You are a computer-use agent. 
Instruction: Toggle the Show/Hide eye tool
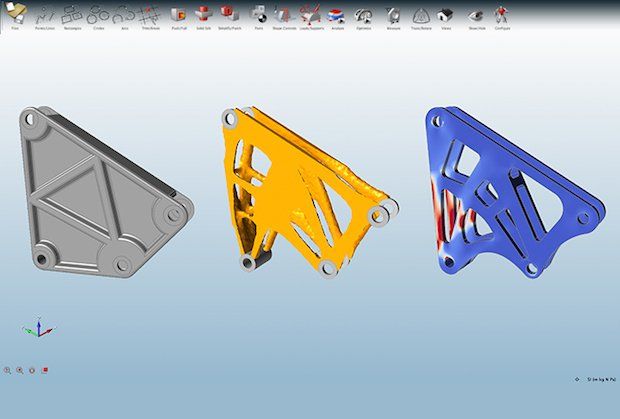pyautogui.click(x=476, y=16)
